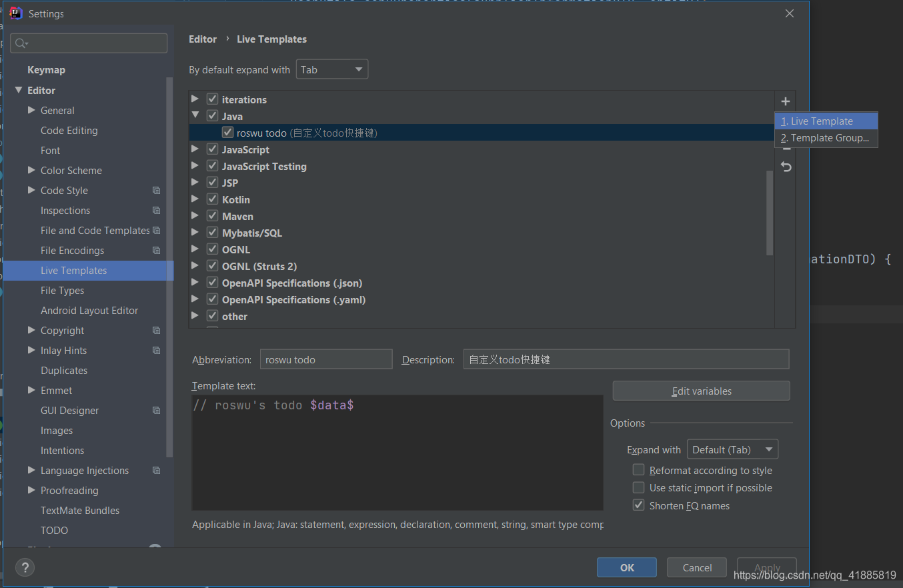Image resolution: width=903 pixels, height=588 pixels.
Task: Select the other template group row
Action: [482, 316]
